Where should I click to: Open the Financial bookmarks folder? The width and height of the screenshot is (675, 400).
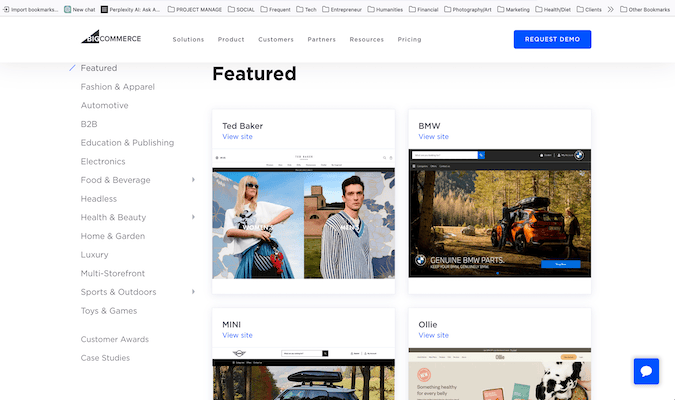tap(424, 9)
